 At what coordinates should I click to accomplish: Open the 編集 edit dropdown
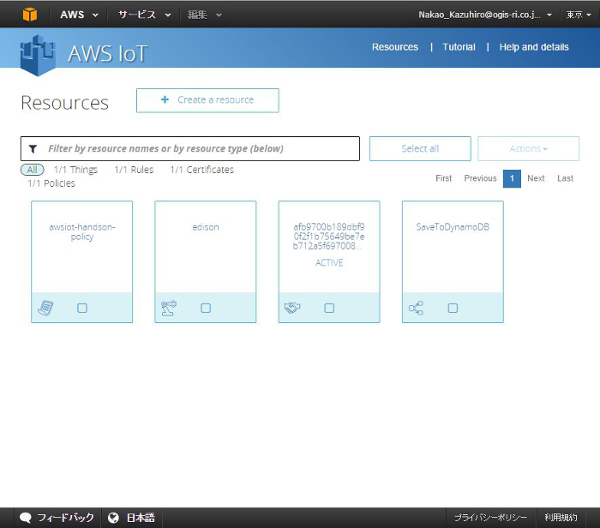(x=204, y=15)
